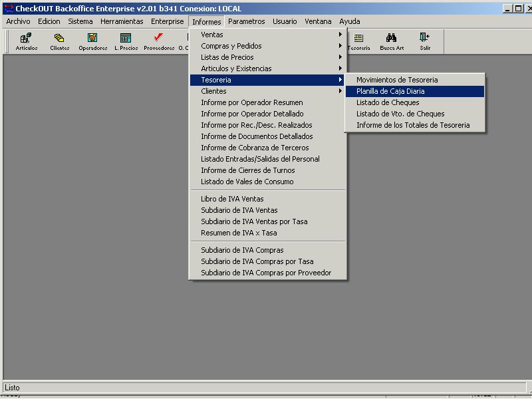The image size is (532, 399).
Task: Open Subdiario de IVA Ventas por Tasa
Action: tap(268, 221)
